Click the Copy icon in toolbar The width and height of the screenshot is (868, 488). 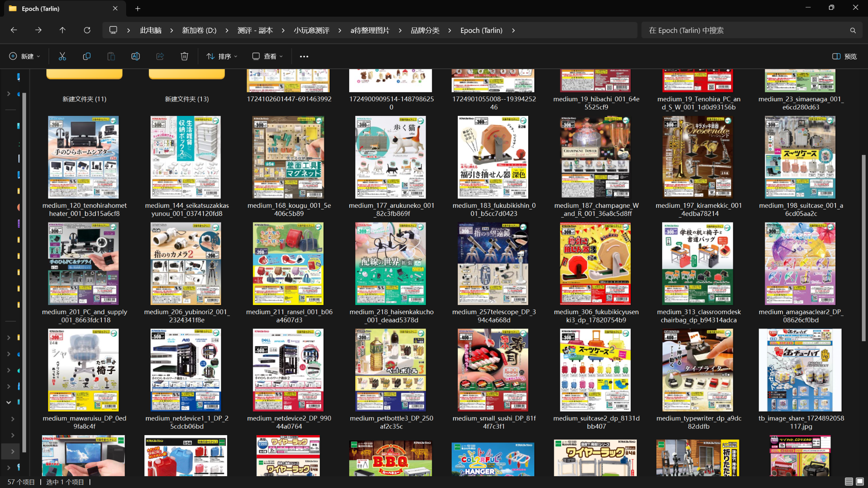[x=87, y=57]
